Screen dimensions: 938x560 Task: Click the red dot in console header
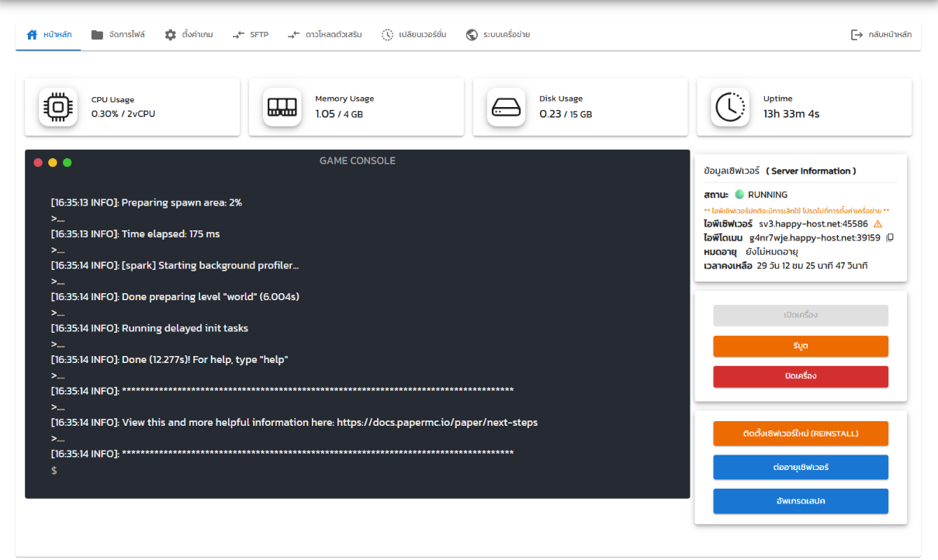click(x=38, y=162)
